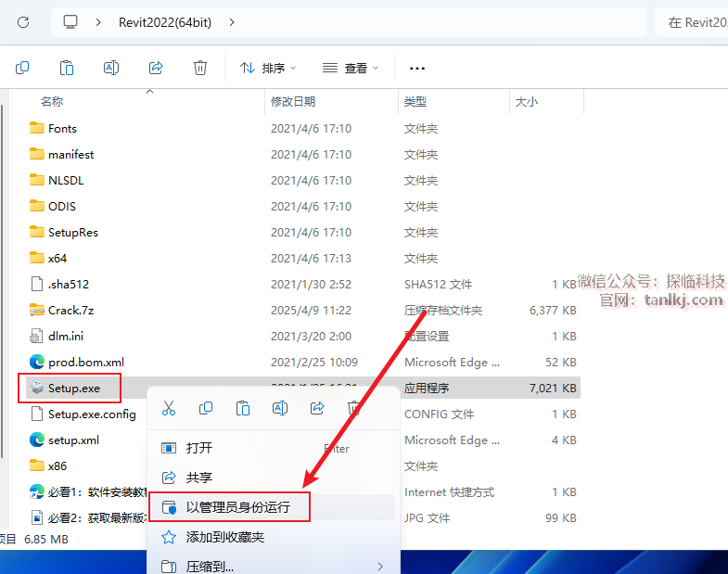Click the copy icon in the top toolbar
The image size is (728, 574).
coord(22,68)
